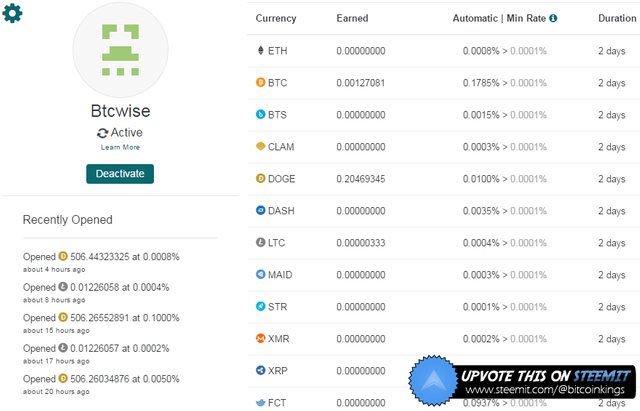Click the ETH currency icon
640x411 pixels.
261,50
